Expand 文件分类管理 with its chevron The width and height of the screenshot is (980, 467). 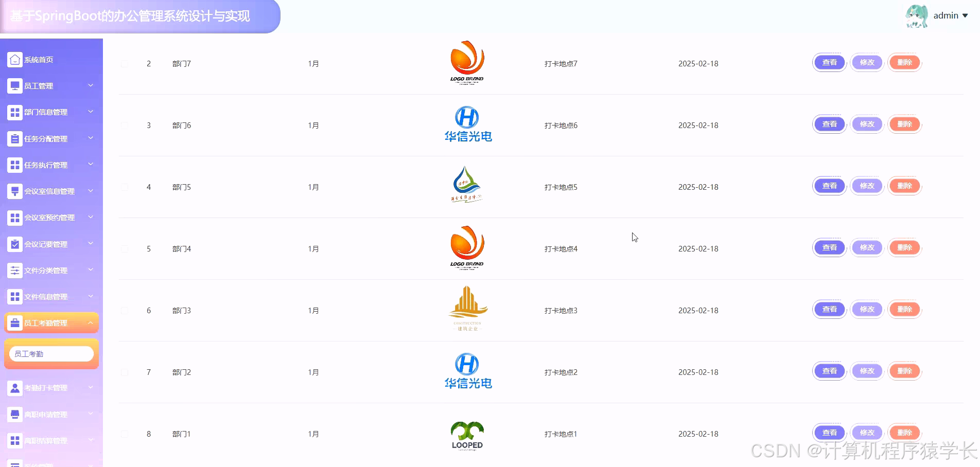click(91, 270)
